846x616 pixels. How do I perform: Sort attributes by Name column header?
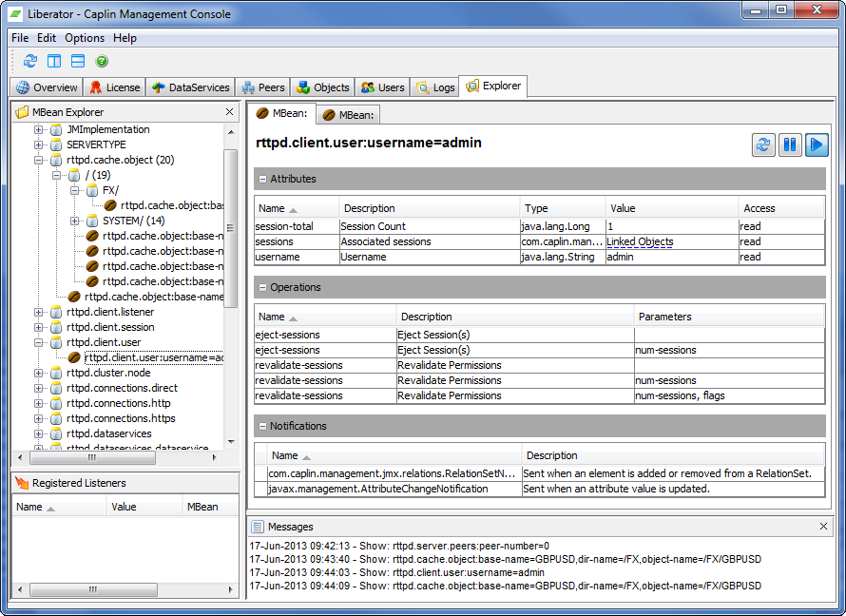pyautogui.click(x=297, y=208)
